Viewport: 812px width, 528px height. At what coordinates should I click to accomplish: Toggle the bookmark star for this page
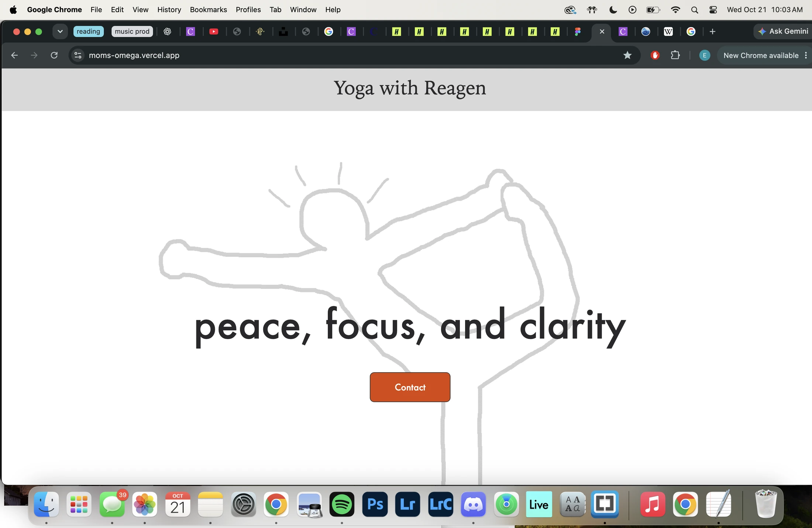point(627,55)
